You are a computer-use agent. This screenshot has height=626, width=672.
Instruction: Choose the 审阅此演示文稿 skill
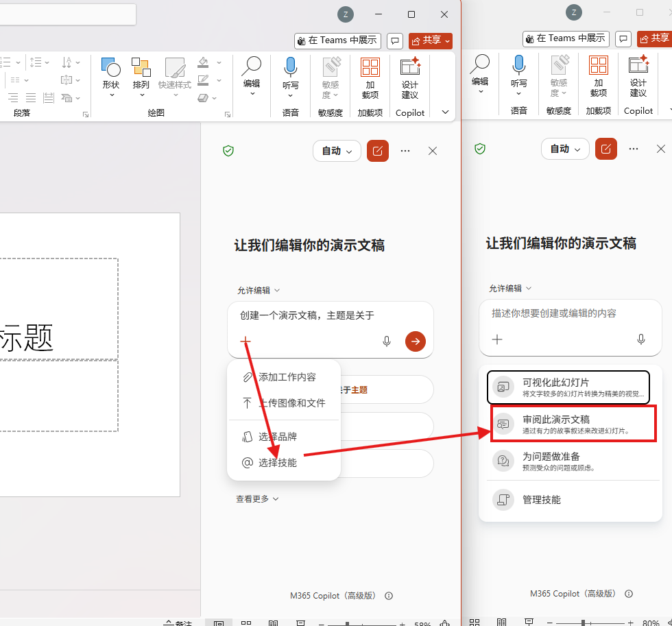573,424
